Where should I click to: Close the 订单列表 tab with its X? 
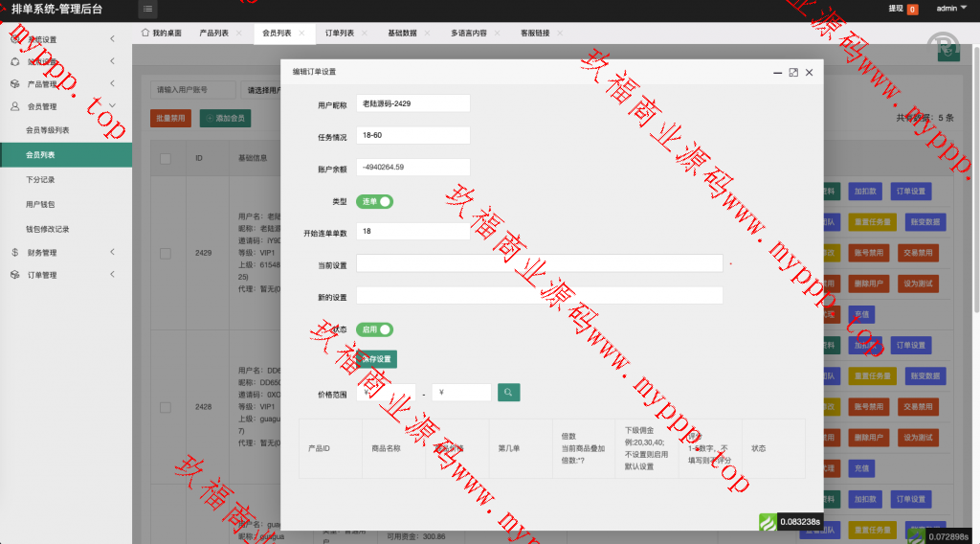click(364, 33)
